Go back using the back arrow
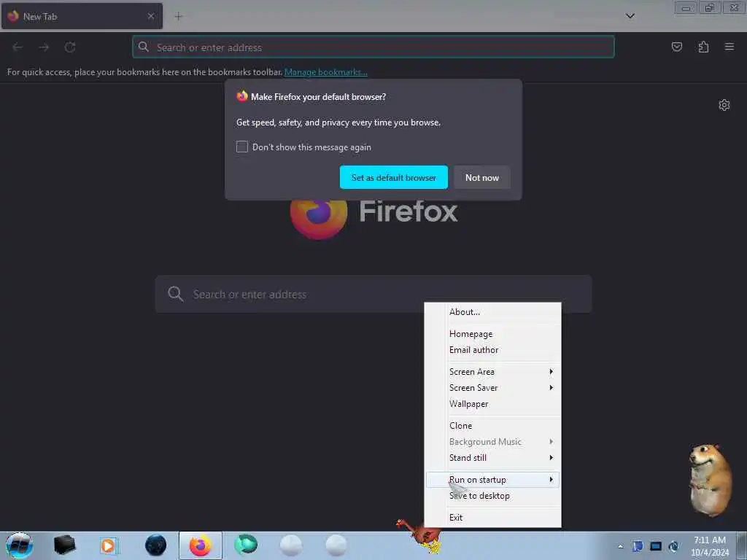Image resolution: width=747 pixels, height=560 pixels. coord(18,47)
